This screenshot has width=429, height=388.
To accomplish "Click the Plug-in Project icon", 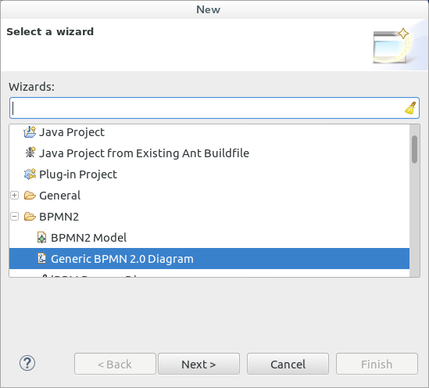I will pyautogui.click(x=30, y=174).
